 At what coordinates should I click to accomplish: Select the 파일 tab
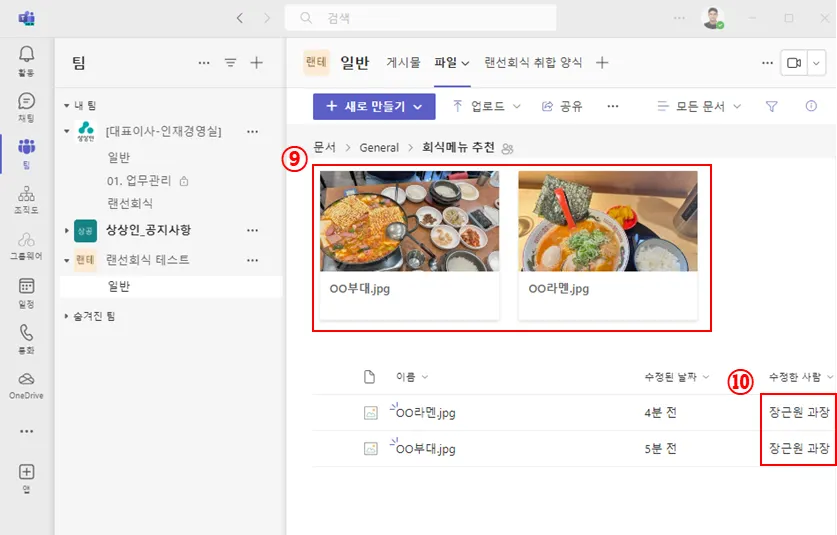pos(452,63)
